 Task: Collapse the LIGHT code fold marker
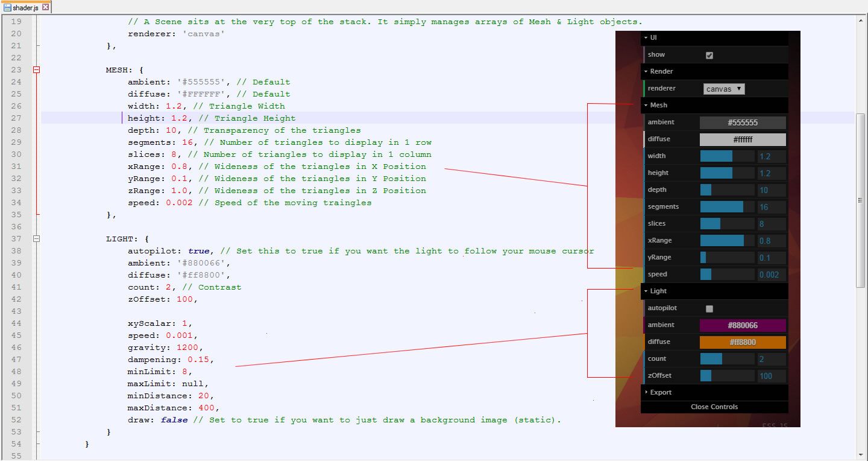click(x=37, y=239)
